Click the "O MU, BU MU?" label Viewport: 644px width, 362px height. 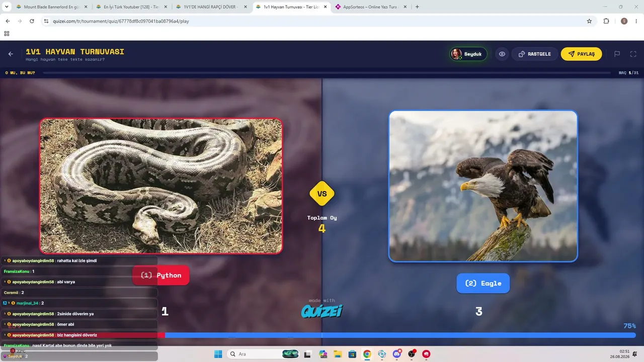tap(20, 73)
